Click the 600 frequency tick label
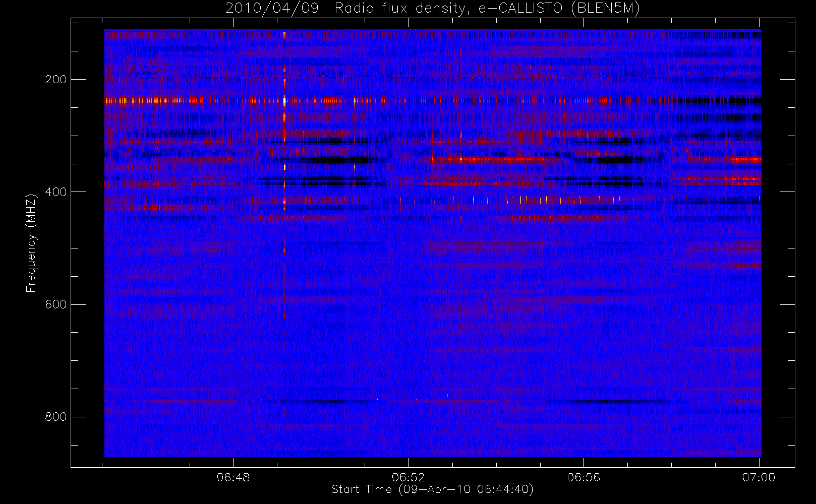 point(55,304)
